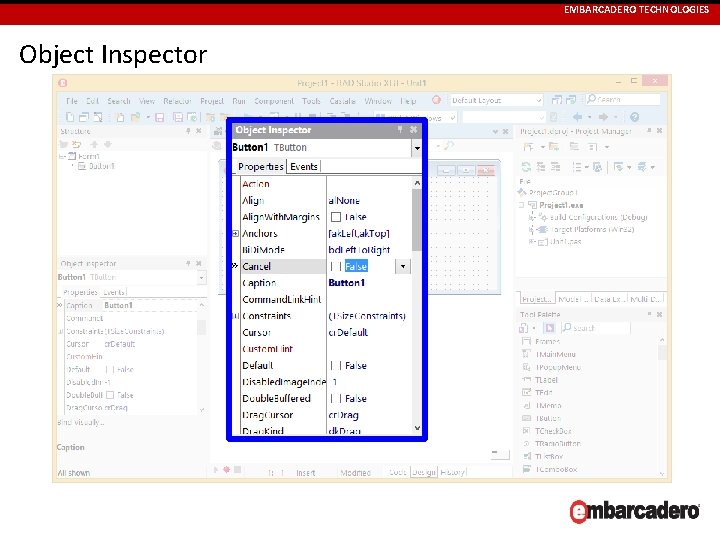Click the Tool Palette category icon

coord(523,328)
